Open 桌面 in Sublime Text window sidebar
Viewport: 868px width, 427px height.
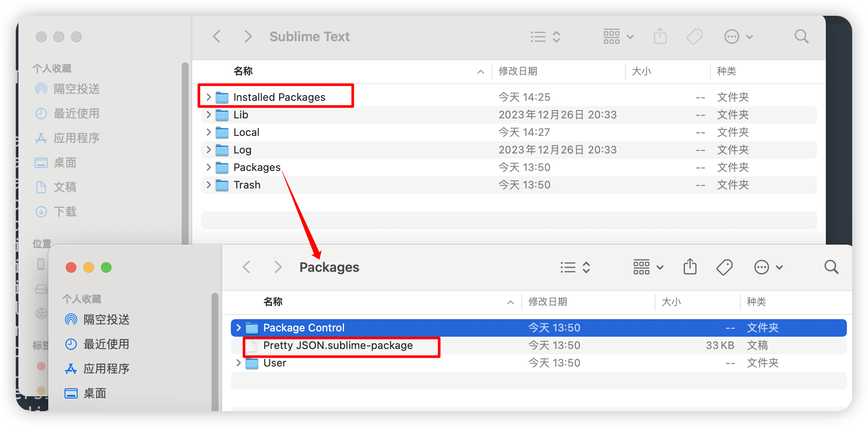(56, 163)
